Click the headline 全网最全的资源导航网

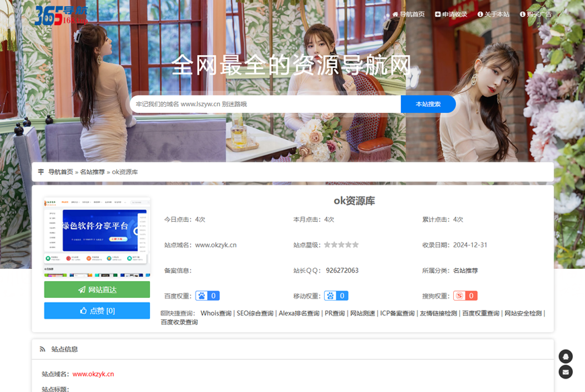coord(291,65)
